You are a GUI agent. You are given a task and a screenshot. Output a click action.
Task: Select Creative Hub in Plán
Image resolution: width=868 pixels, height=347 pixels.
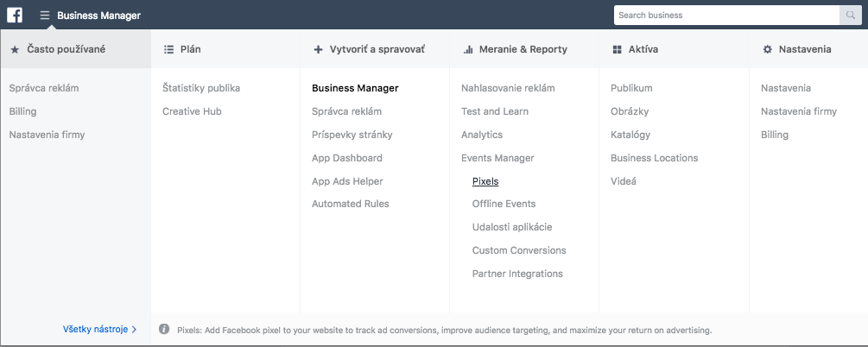(x=192, y=111)
